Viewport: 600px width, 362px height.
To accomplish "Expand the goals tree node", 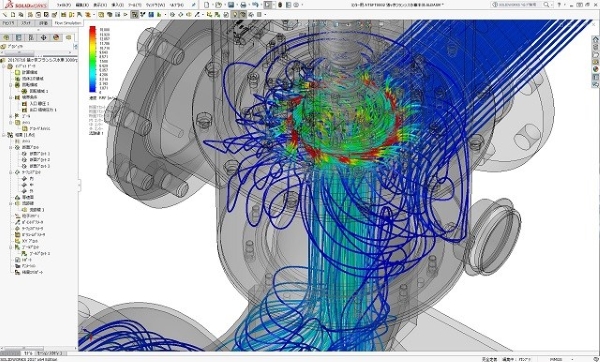I will click(x=11, y=116).
